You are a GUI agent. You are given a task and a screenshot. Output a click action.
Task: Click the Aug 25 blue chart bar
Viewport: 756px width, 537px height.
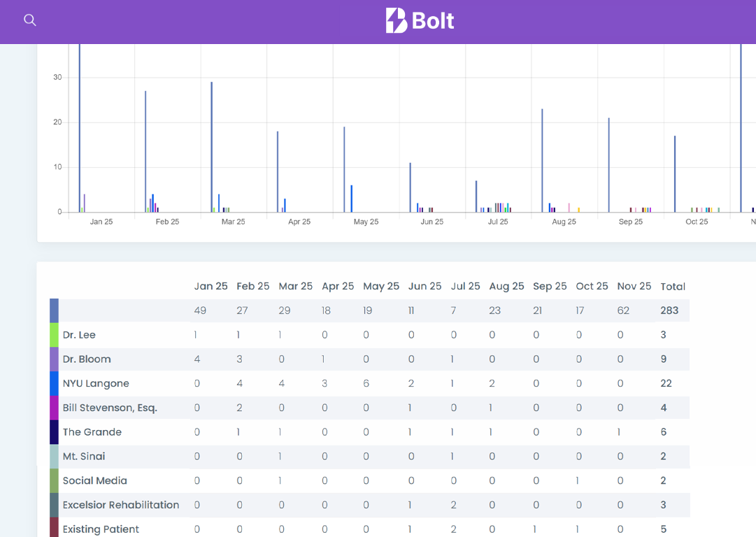543,161
